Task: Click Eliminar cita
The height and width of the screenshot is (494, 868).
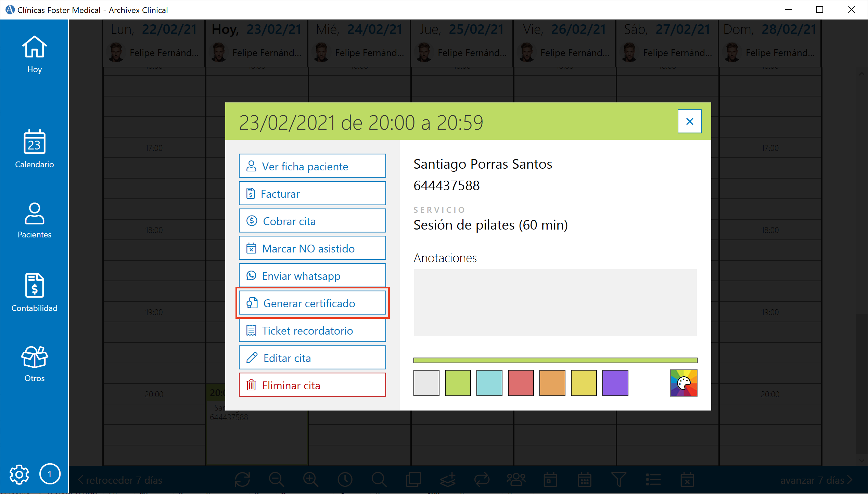Action: click(312, 385)
